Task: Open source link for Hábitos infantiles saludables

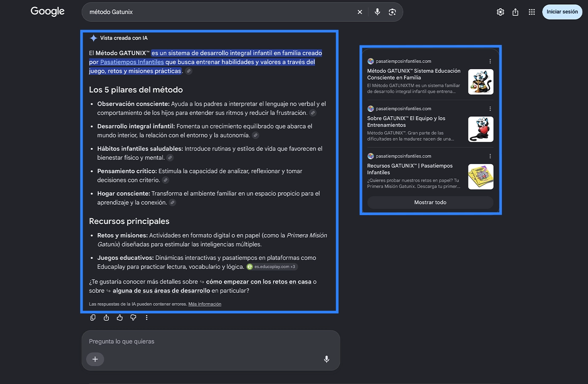Action: click(x=170, y=158)
